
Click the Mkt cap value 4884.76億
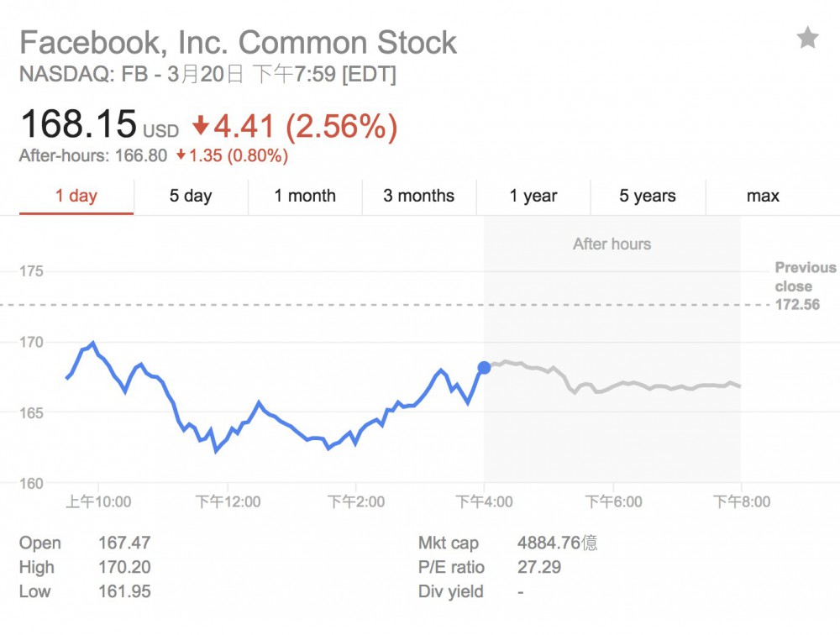(x=557, y=543)
